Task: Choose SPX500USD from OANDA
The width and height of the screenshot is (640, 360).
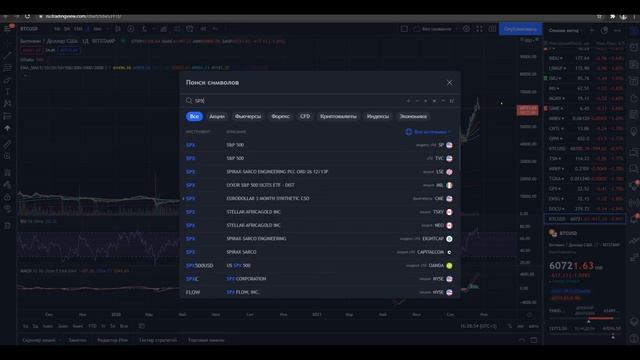Action: (320, 266)
